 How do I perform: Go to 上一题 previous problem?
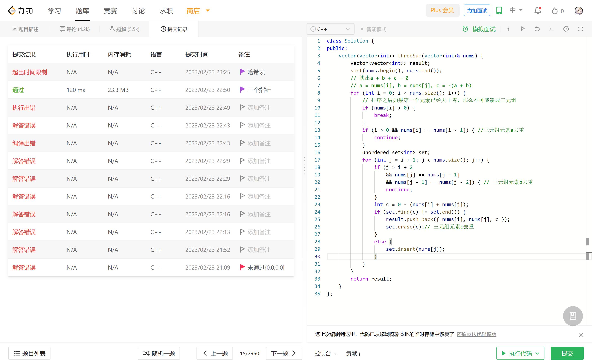pyautogui.click(x=215, y=353)
